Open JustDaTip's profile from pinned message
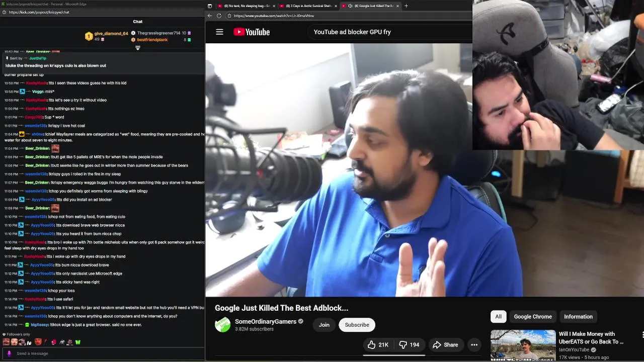Screen dimensions: 644x362 tap(38, 58)
